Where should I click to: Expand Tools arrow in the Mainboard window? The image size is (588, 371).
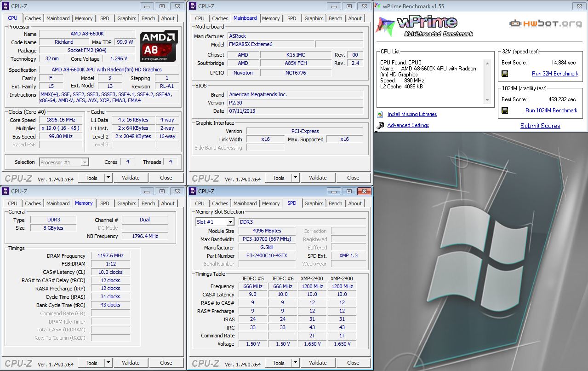pyautogui.click(x=295, y=178)
